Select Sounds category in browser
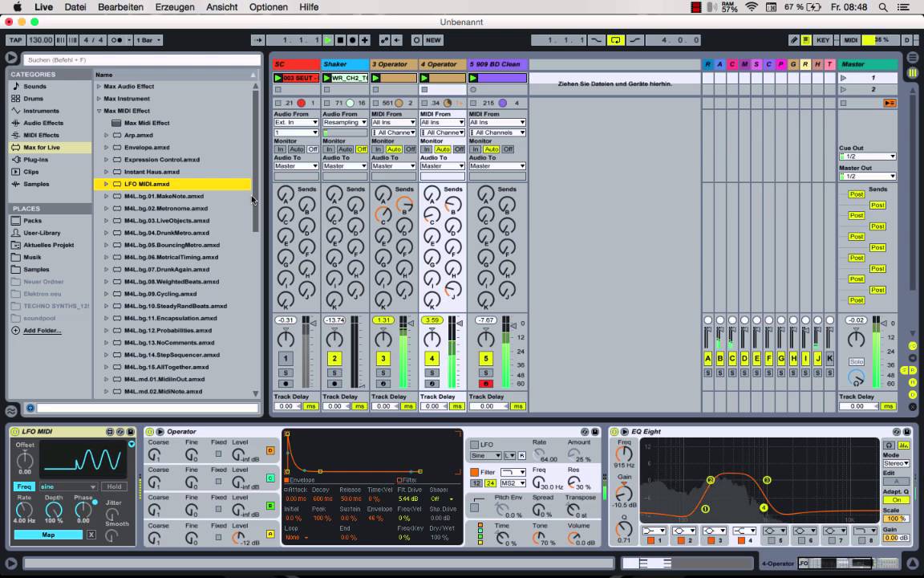The height and width of the screenshot is (578, 924). [x=34, y=86]
